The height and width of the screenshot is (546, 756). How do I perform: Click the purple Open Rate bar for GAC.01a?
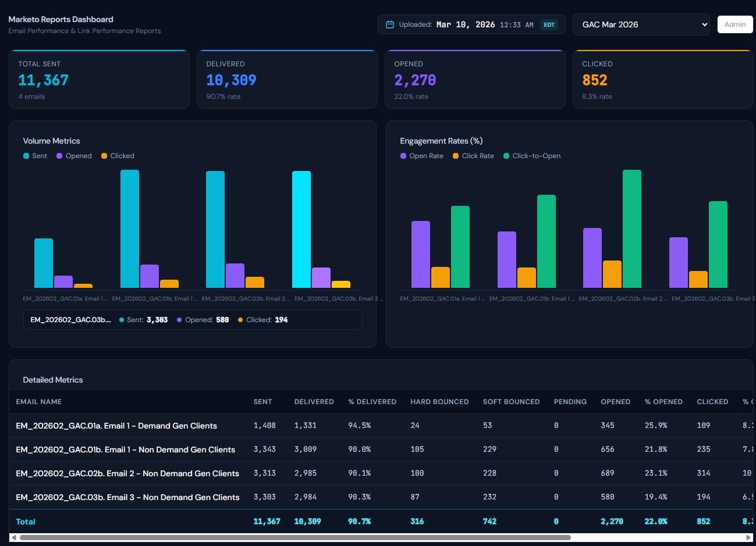pyautogui.click(x=421, y=254)
